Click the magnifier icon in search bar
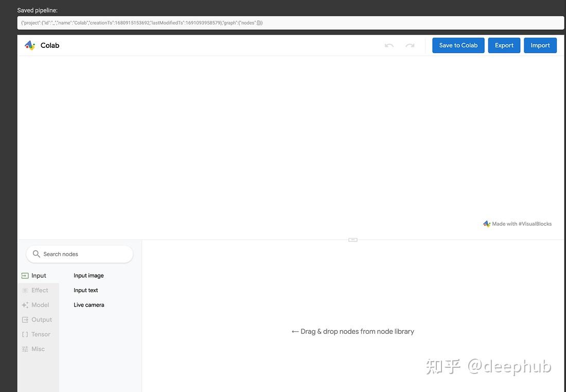566x392 pixels. coord(36,254)
